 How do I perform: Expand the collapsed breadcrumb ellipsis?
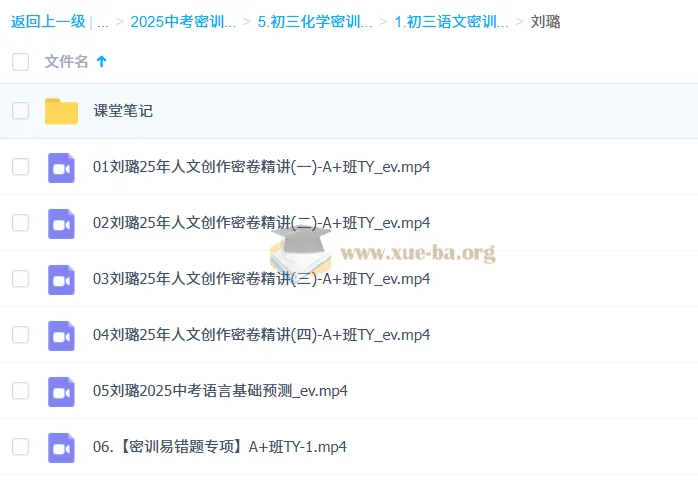(103, 22)
